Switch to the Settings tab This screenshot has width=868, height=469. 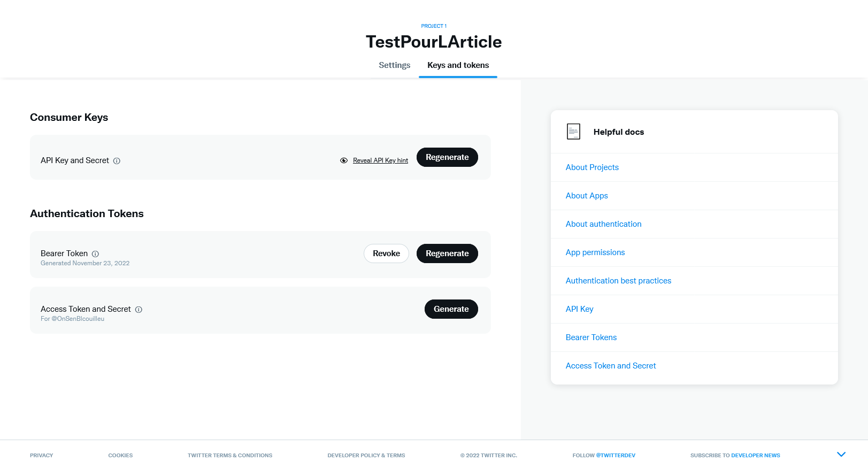click(x=395, y=65)
